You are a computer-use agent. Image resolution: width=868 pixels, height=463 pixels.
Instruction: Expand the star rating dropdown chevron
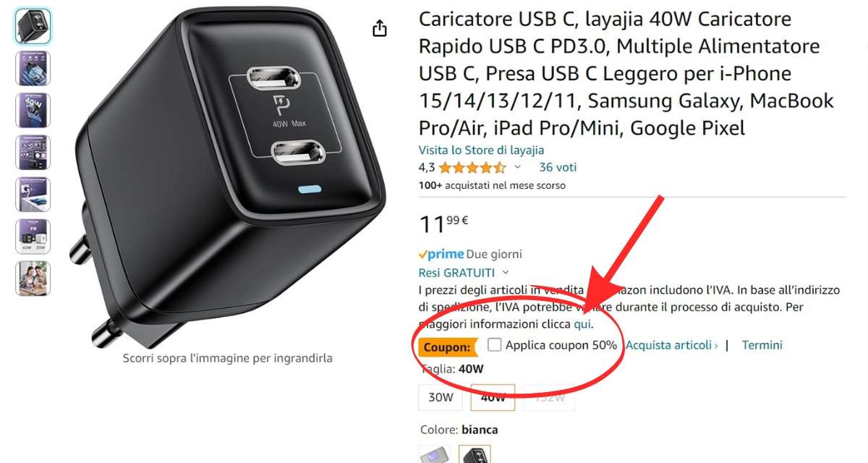[x=517, y=167]
